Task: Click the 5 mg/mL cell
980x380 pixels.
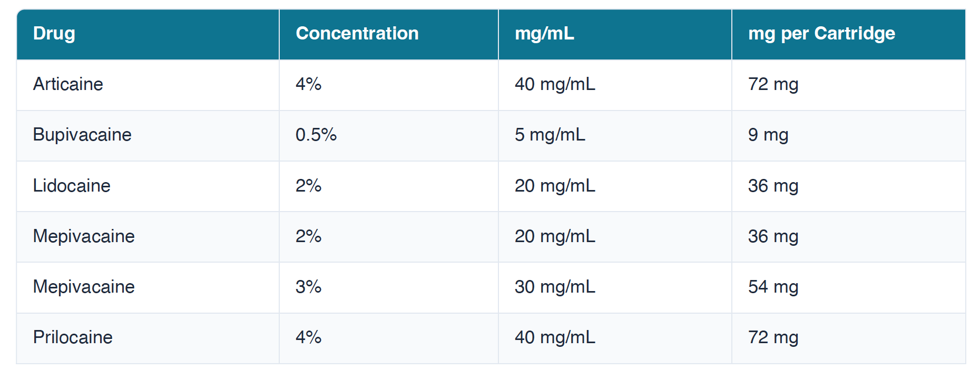Action: 550,135
